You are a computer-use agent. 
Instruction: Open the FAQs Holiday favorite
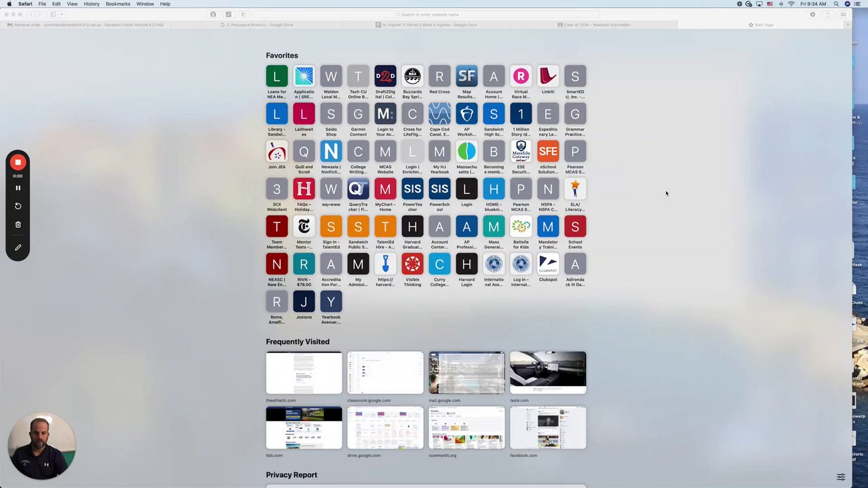pyautogui.click(x=304, y=189)
